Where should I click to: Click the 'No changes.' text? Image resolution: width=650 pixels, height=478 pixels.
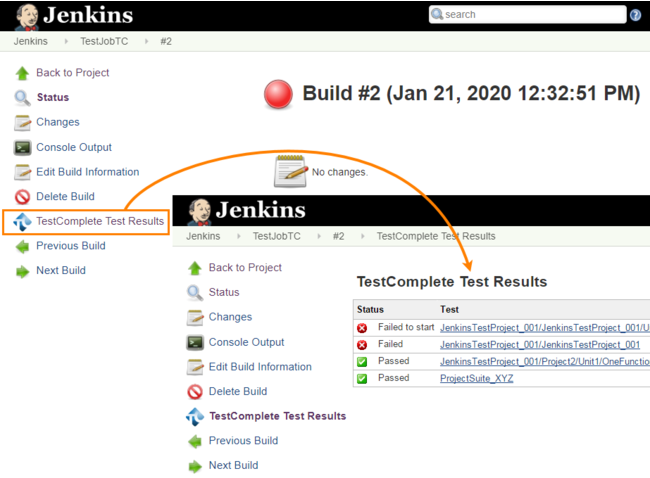coord(340,172)
